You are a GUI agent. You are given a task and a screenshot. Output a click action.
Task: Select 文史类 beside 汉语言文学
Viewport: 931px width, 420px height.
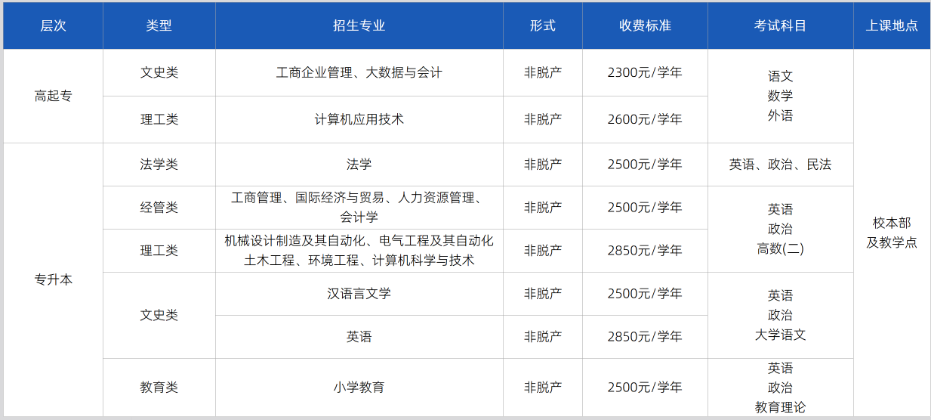click(x=159, y=315)
